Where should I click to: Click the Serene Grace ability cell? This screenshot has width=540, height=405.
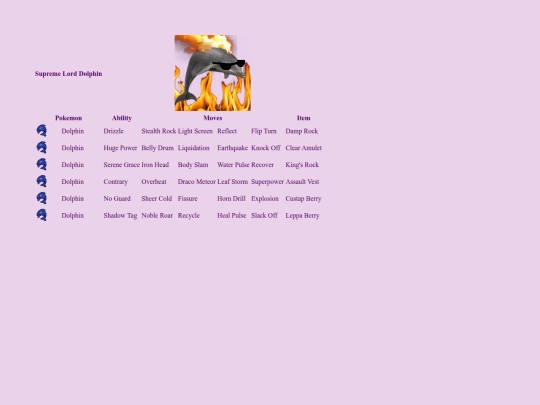click(122, 165)
